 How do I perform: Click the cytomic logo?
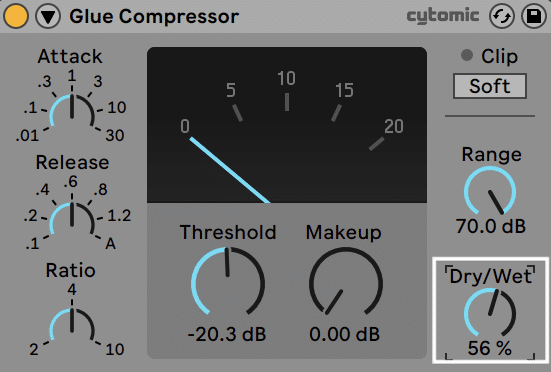[x=443, y=16]
